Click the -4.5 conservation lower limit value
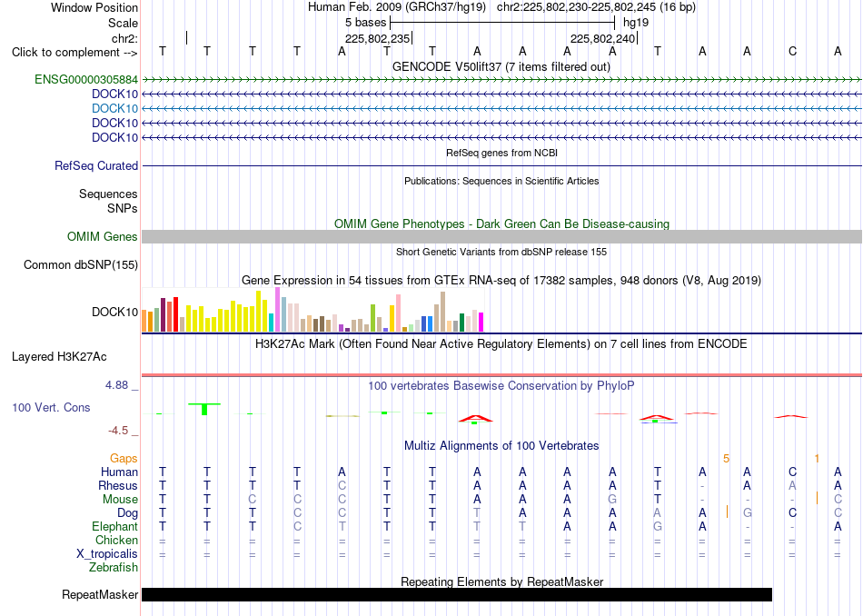The width and height of the screenshot is (863, 616). click(118, 431)
